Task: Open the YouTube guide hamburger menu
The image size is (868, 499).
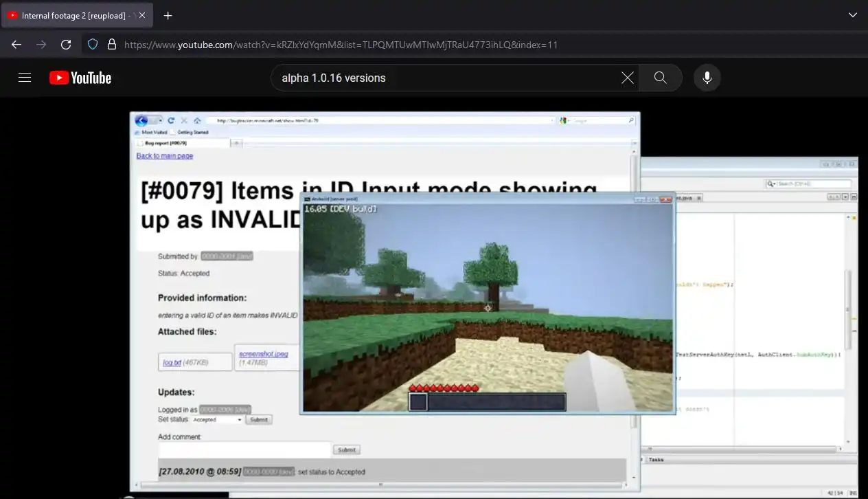Action: (x=25, y=78)
